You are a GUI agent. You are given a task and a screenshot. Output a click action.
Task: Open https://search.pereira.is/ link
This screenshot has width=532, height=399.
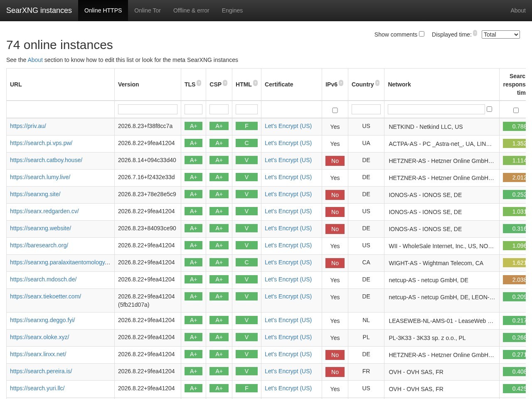(x=41, y=371)
